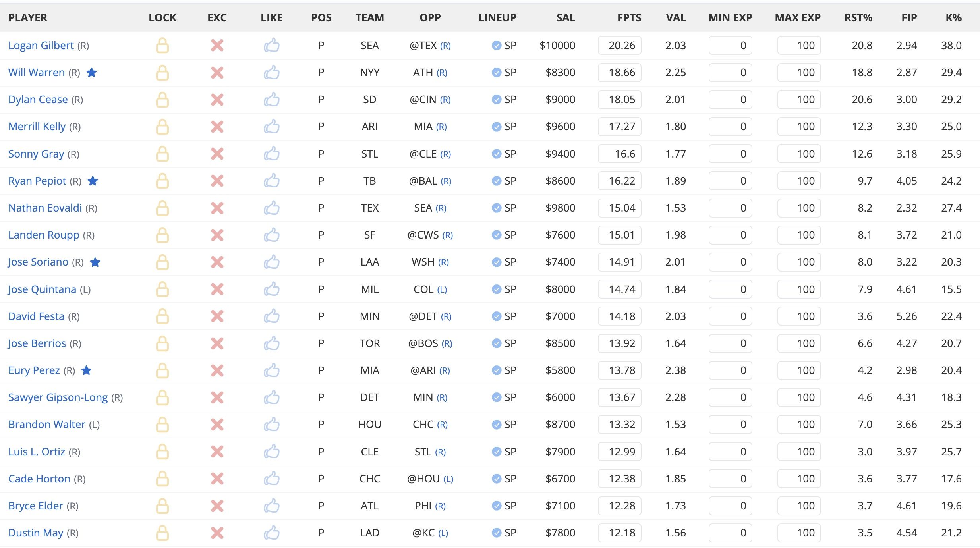The image size is (980, 548).
Task: Edit Will Warren MIN EXP field
Action: [730, 73]
